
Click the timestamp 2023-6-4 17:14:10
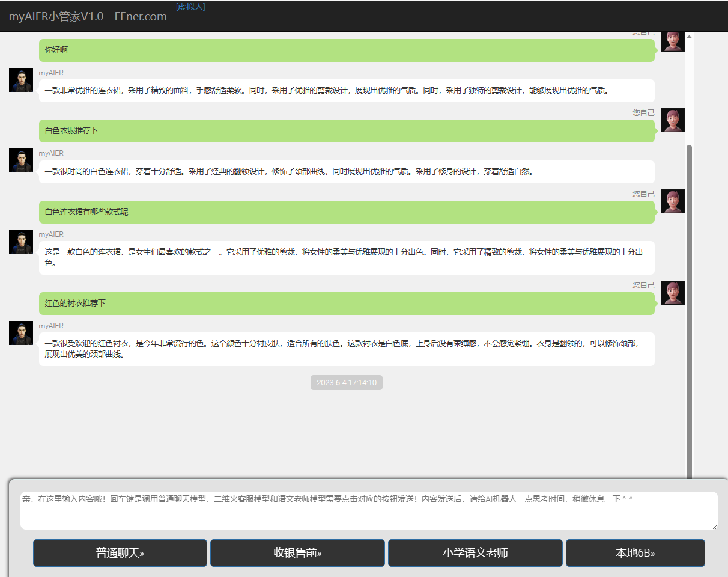click(347, 383)
